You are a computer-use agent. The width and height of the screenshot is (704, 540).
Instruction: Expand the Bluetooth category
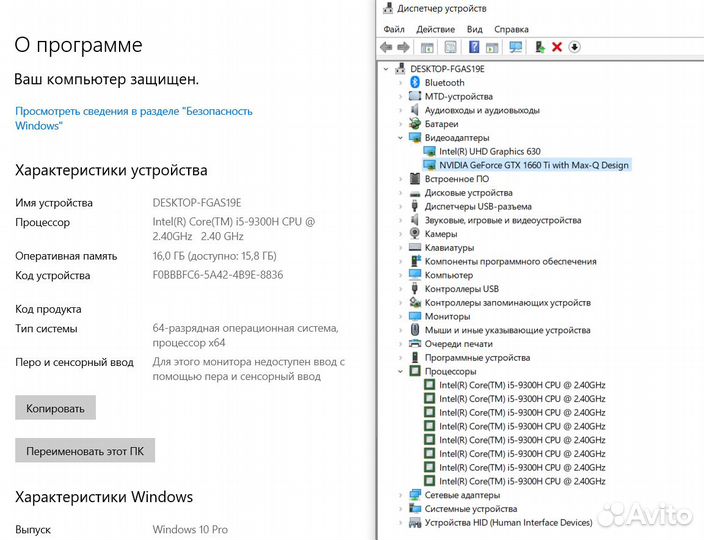(400, 83)
